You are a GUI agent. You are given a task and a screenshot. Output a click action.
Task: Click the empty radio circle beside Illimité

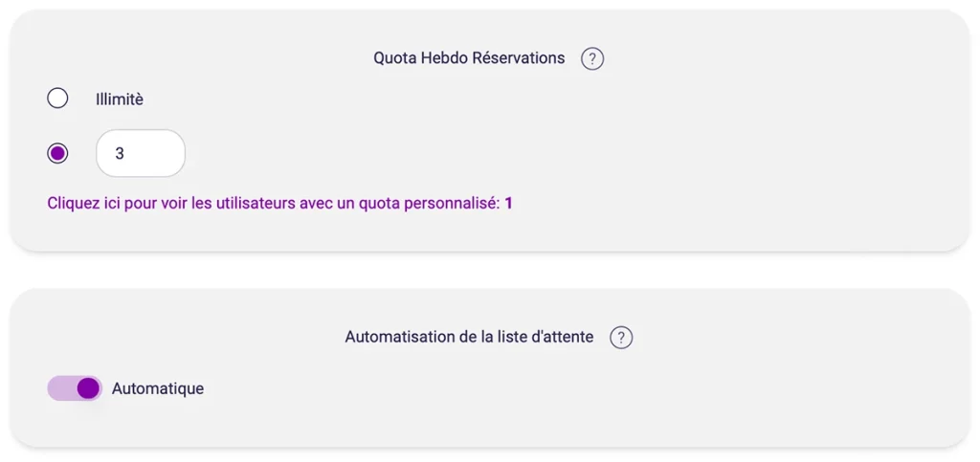(x=57, y=98)
